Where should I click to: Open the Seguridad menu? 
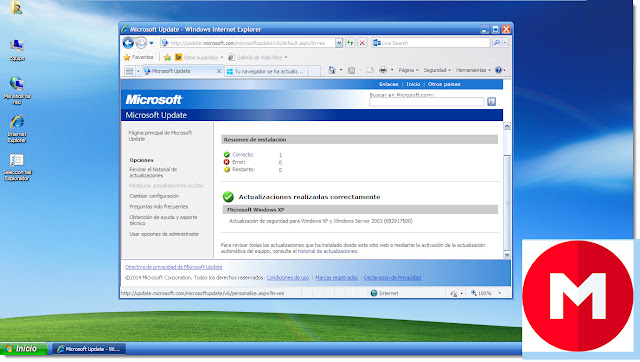[437, 70]
